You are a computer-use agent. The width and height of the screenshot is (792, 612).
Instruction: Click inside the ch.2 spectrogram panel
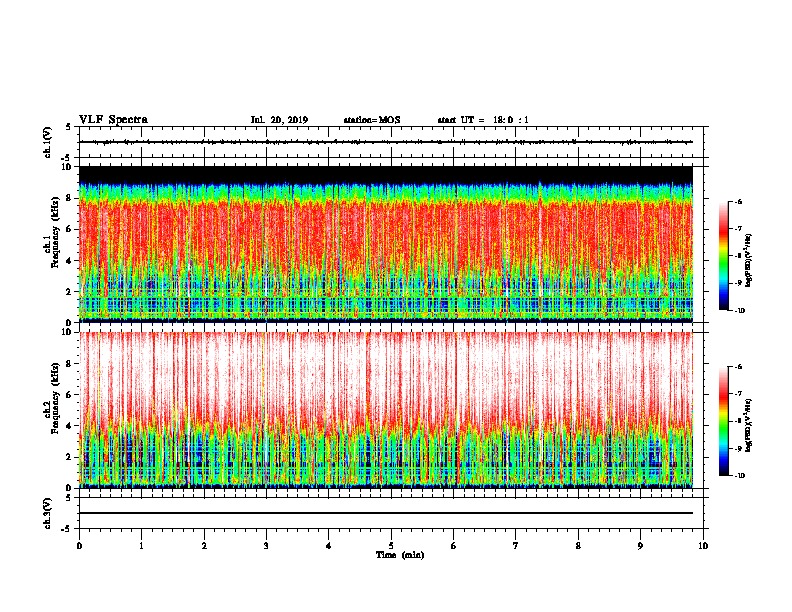386,410
